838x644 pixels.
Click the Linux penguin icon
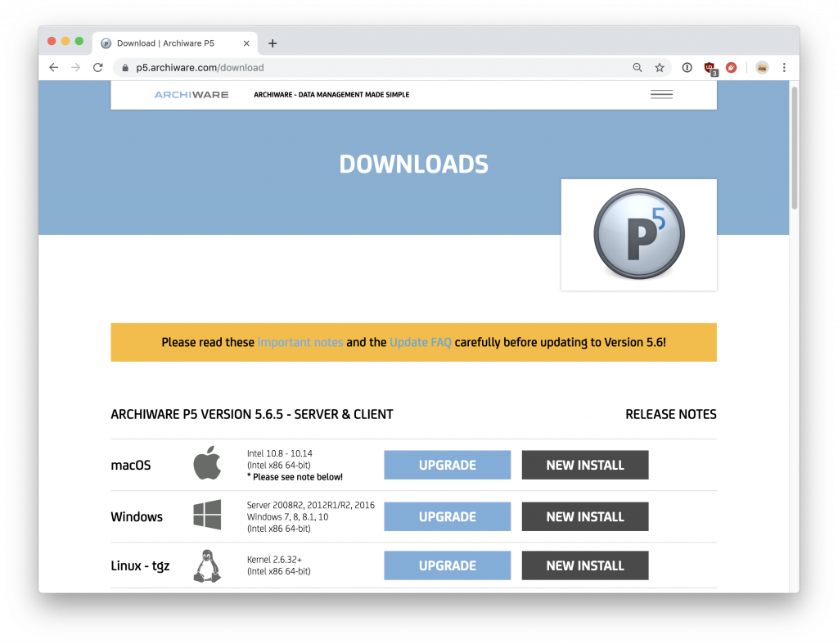click(207, 566)
